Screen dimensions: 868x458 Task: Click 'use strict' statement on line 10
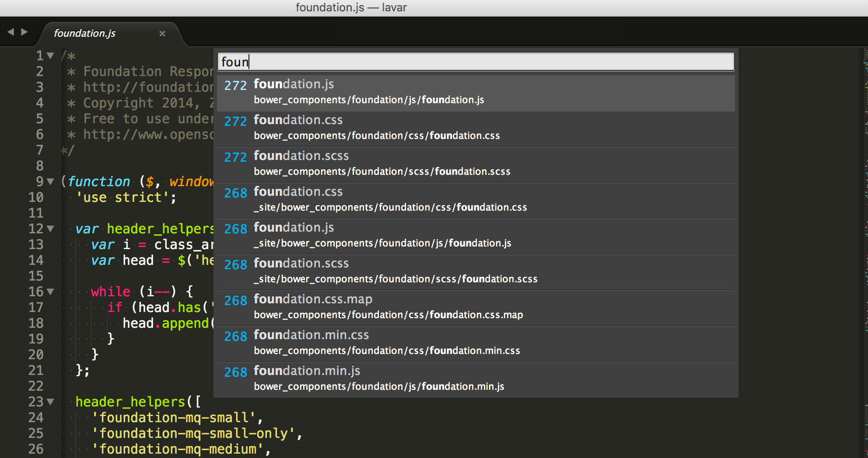126,198
